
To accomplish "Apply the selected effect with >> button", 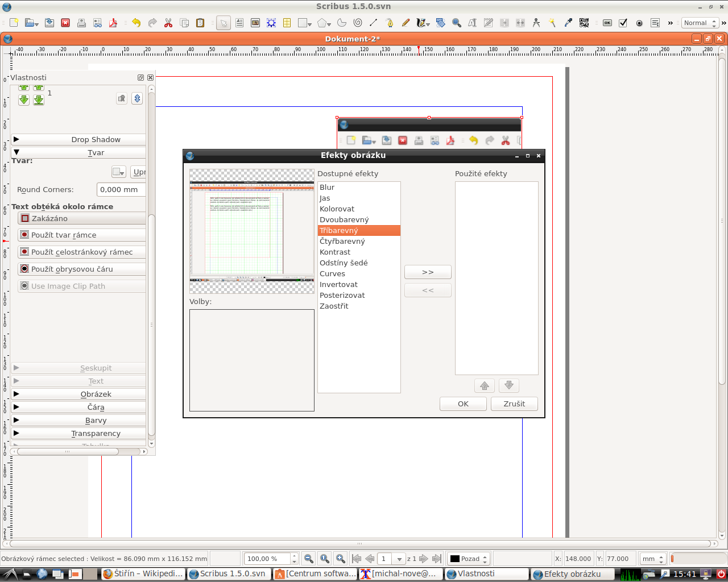I will (428, 272).
